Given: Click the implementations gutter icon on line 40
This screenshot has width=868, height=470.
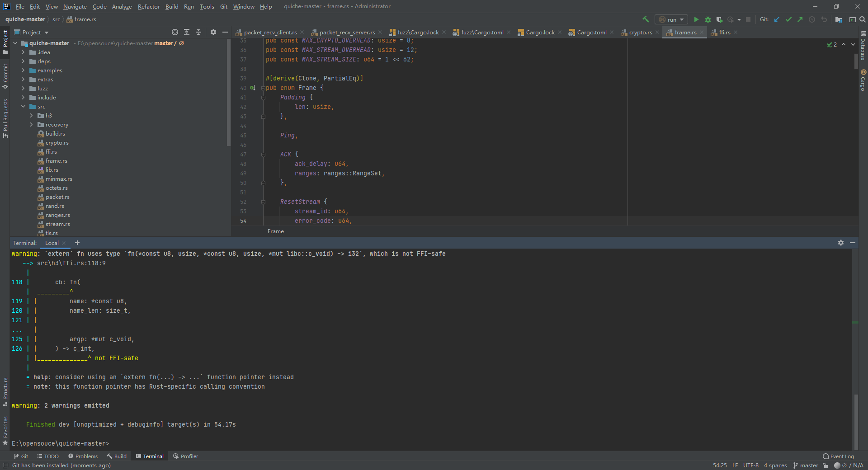Looking at the screenshot, I should click(253, 88).
